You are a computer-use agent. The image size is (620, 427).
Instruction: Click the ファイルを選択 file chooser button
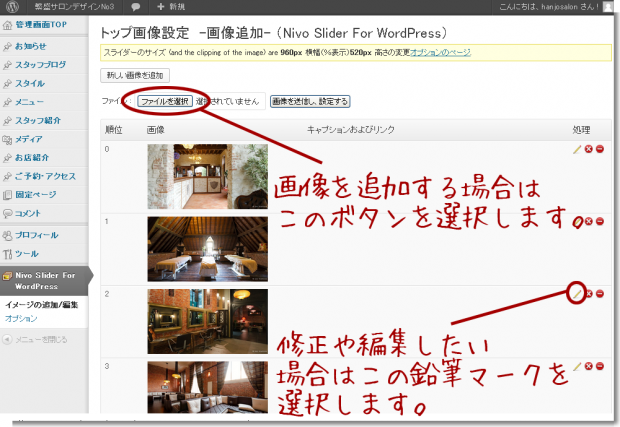click(165, 101)
